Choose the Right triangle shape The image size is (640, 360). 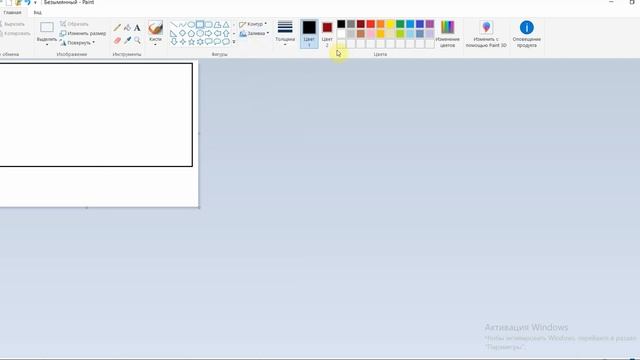tap(174, 33)
